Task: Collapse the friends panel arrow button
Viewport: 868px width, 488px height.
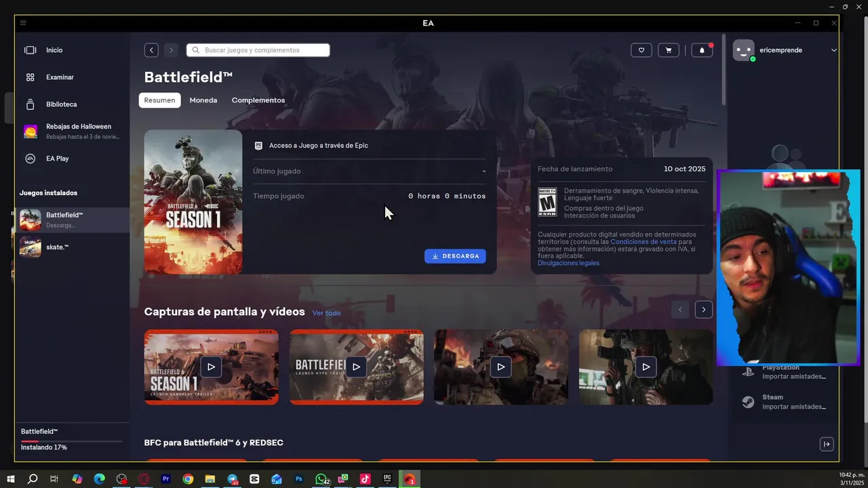Action: pyautogui.click(x=827, y=445)
